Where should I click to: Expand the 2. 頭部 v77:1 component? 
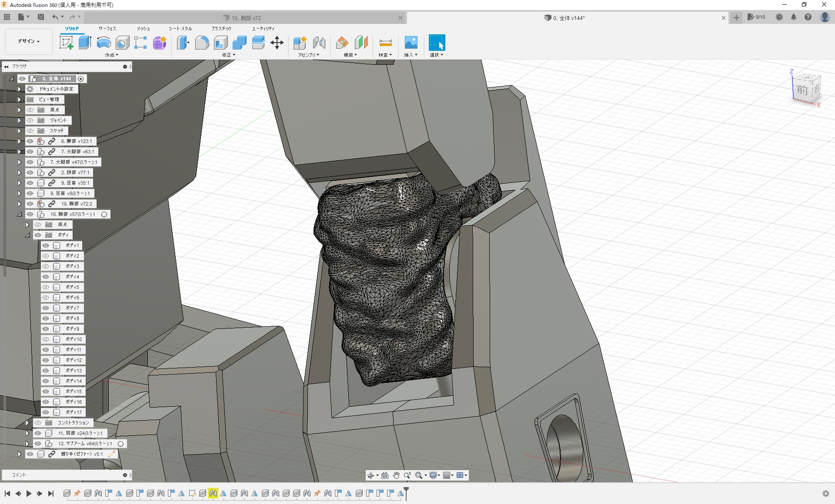click(19, 172)
